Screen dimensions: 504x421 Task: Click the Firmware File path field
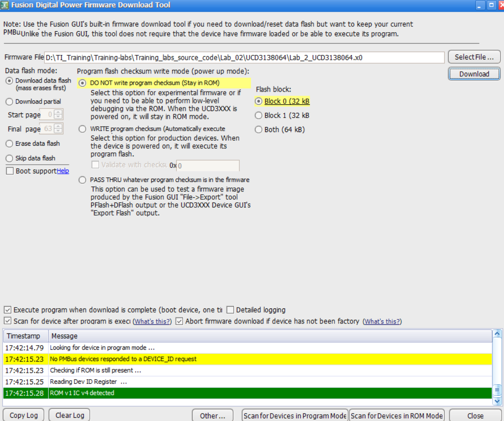click(x=244, y=58)
